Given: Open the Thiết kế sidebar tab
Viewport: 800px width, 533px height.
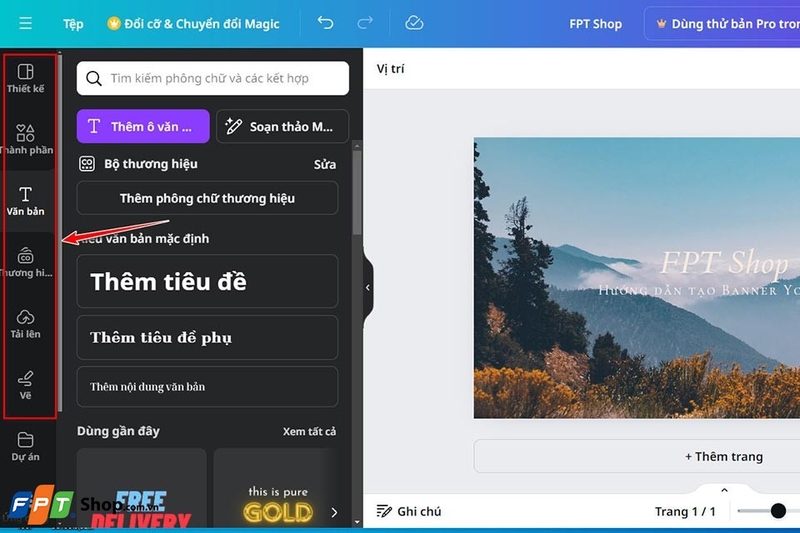Looking at the screenshot, I should click(26, 78).
